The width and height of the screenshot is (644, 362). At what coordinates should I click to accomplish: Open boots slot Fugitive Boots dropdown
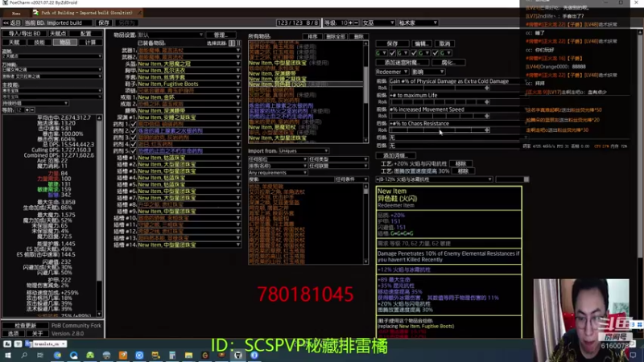tap(189, 84)
